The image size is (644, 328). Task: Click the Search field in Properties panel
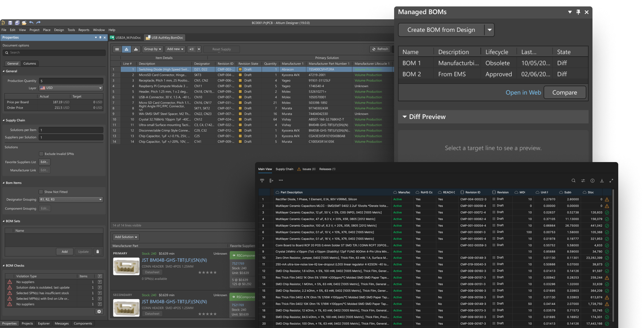click(54, 52)
